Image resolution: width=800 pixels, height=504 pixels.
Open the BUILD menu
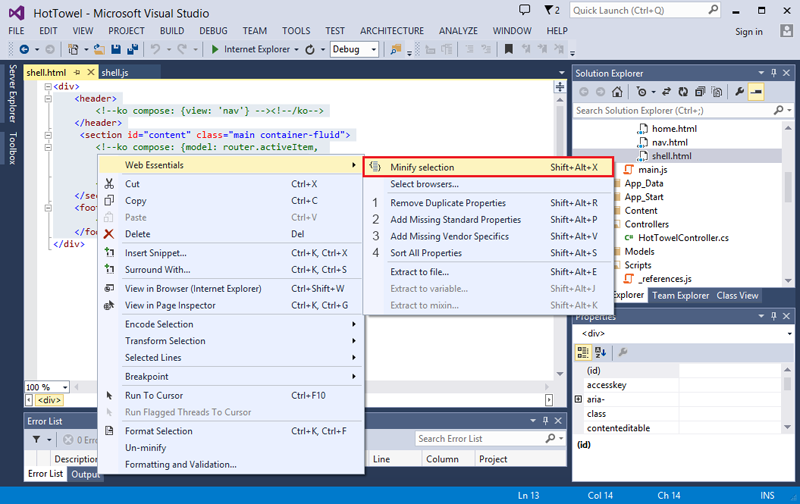(x=172, y=31)
